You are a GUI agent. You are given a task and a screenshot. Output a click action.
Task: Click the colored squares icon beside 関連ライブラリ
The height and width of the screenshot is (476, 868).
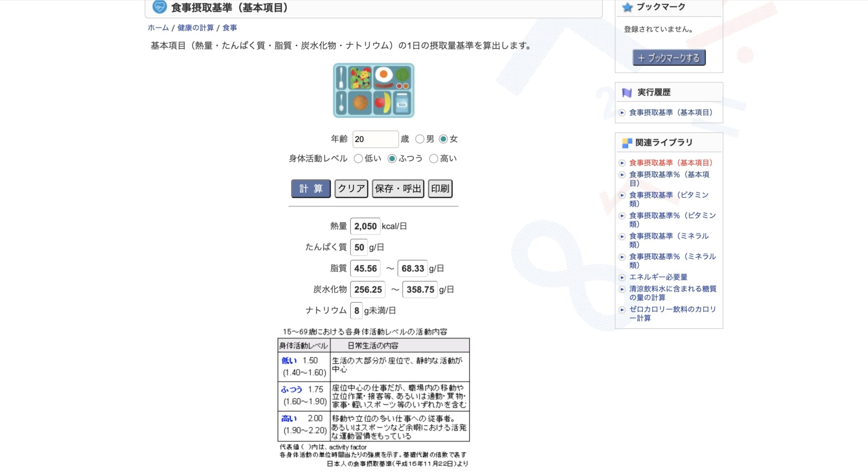[627, 142]
